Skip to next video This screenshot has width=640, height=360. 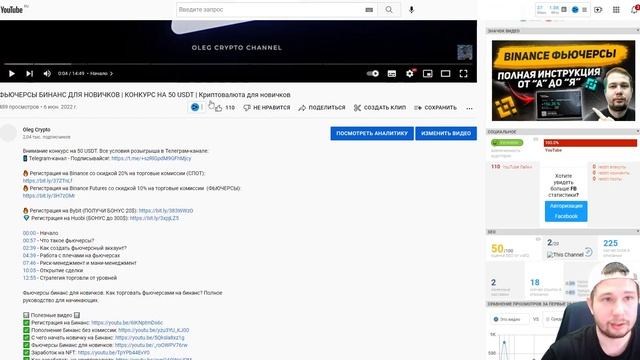(29, 73)
